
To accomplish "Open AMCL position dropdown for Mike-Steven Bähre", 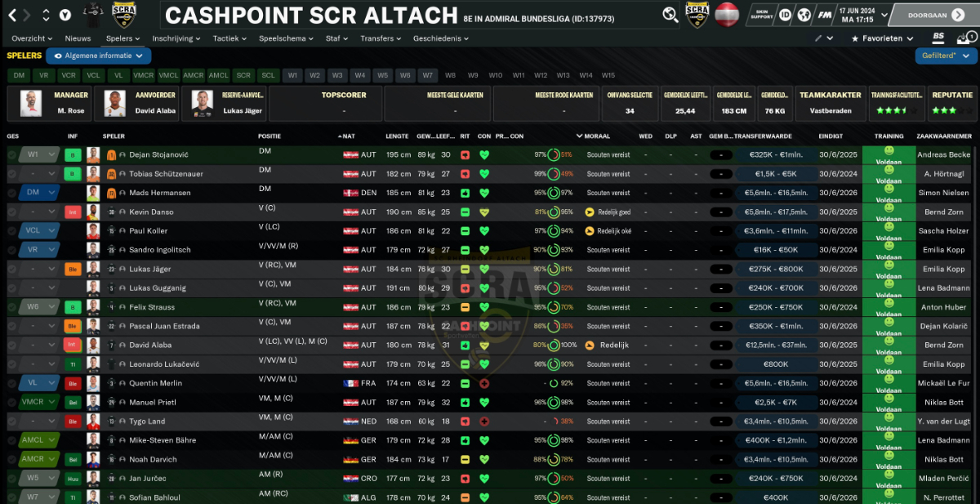I will coord(39,440).
